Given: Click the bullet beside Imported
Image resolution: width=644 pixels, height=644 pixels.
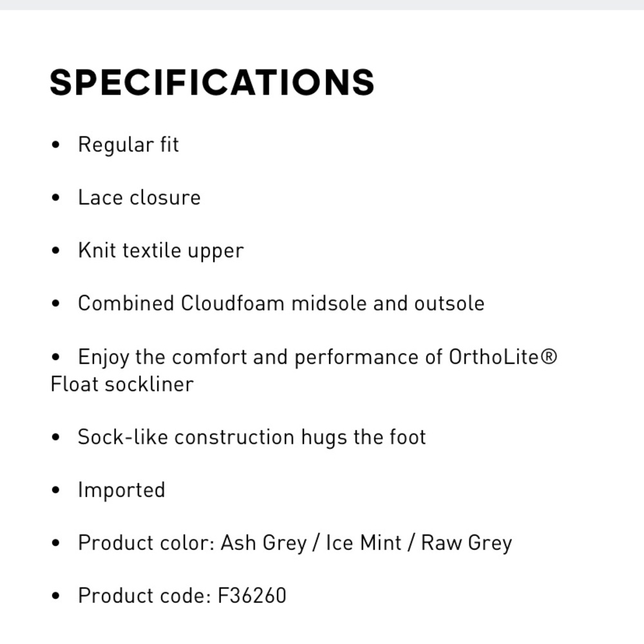Looking at the screenshot, I should 56,490.
